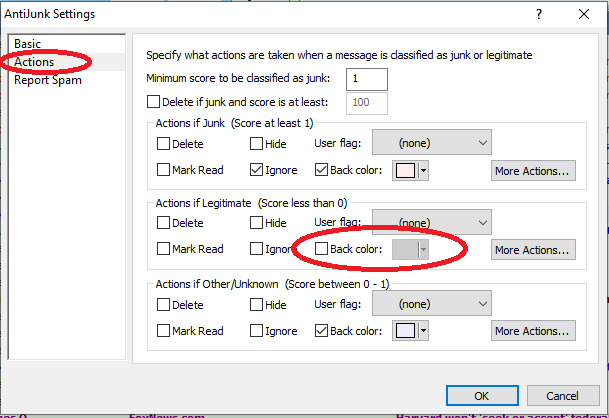Viewport: 609px width, 418px height.
Task: Check Delete under Actions if Other/Unknown
Action: 163,305
